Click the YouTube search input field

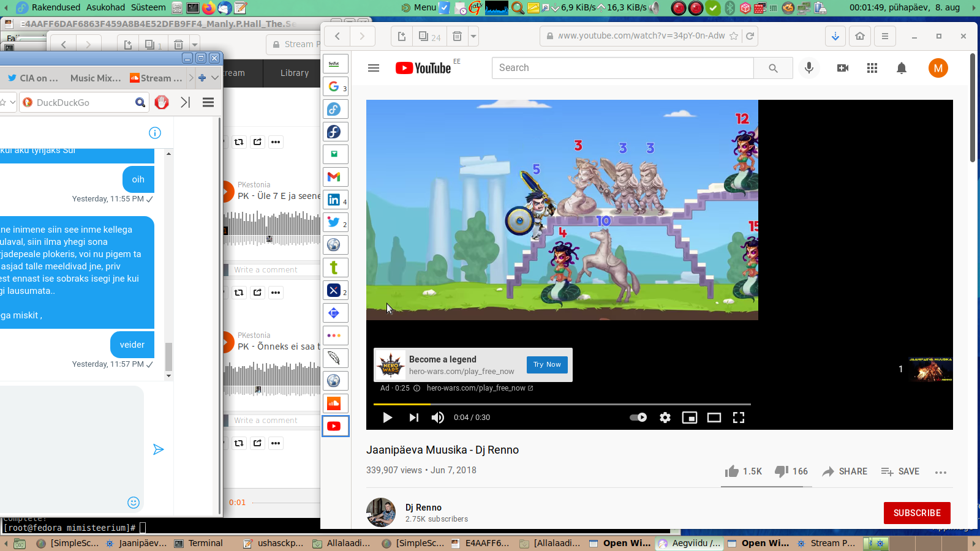(x=623, y=68)
